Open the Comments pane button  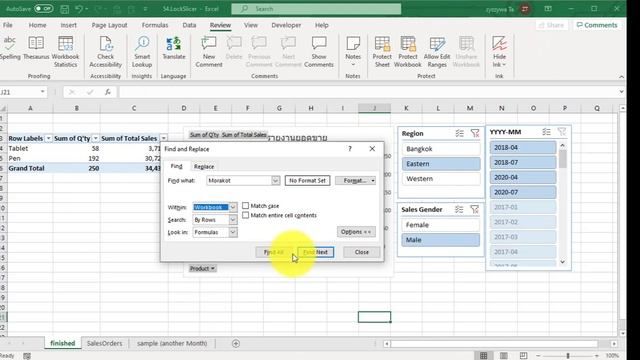[x=597, y=25]
